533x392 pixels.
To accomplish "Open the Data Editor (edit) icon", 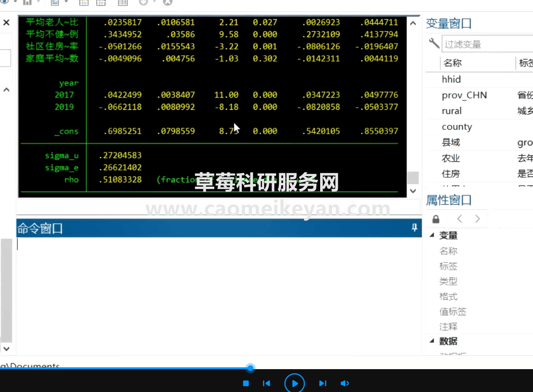I will 84,2.
